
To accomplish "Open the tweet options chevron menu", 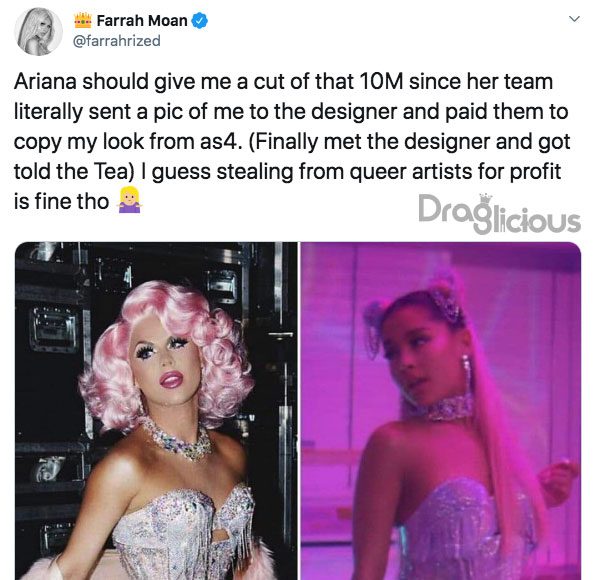I will pyautogui.click(x=574, y=19).
